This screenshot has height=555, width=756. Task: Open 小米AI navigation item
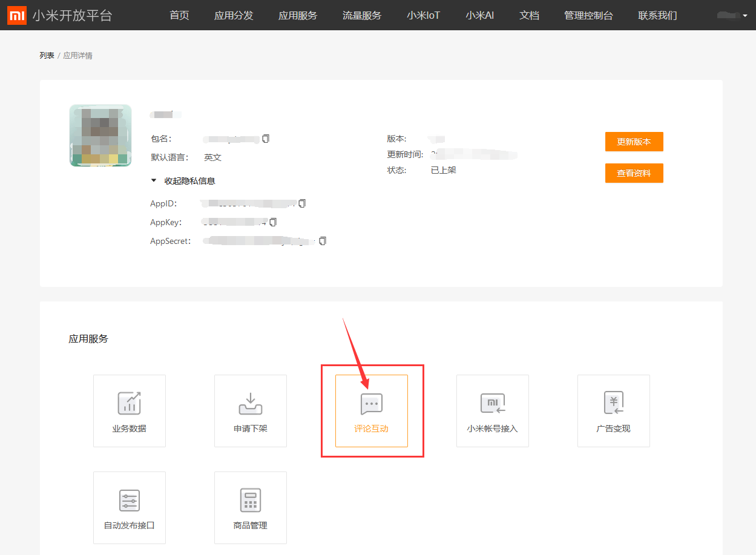coord(480,15)
